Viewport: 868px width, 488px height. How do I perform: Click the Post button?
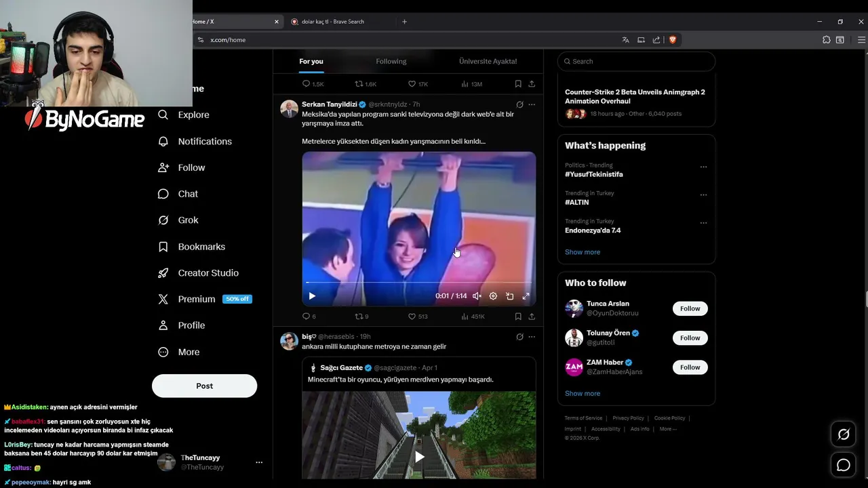(204, 386)
